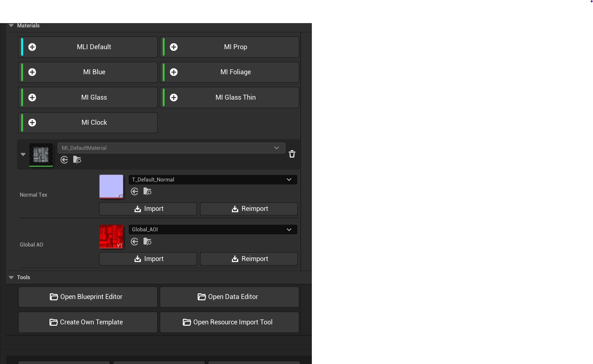
Task: Import a Global AO texture
Action: (x=148, y=259)
